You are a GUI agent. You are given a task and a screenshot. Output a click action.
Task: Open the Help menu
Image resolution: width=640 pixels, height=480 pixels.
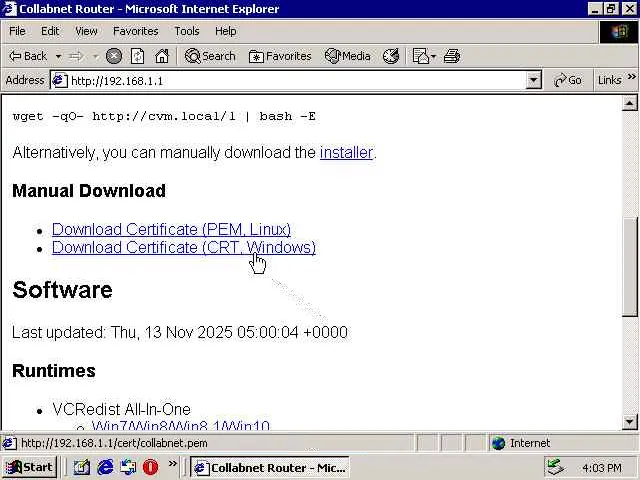point(226,31)
